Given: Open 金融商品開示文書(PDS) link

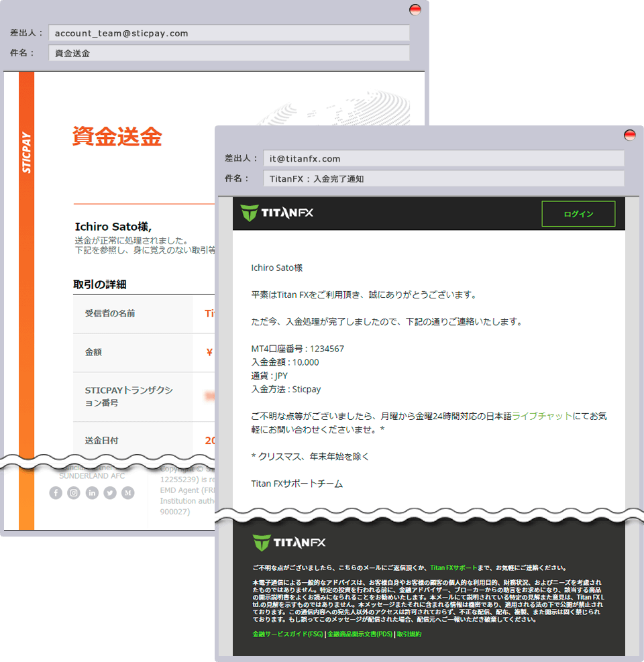Looking at the screenshot, I should 360,634.
